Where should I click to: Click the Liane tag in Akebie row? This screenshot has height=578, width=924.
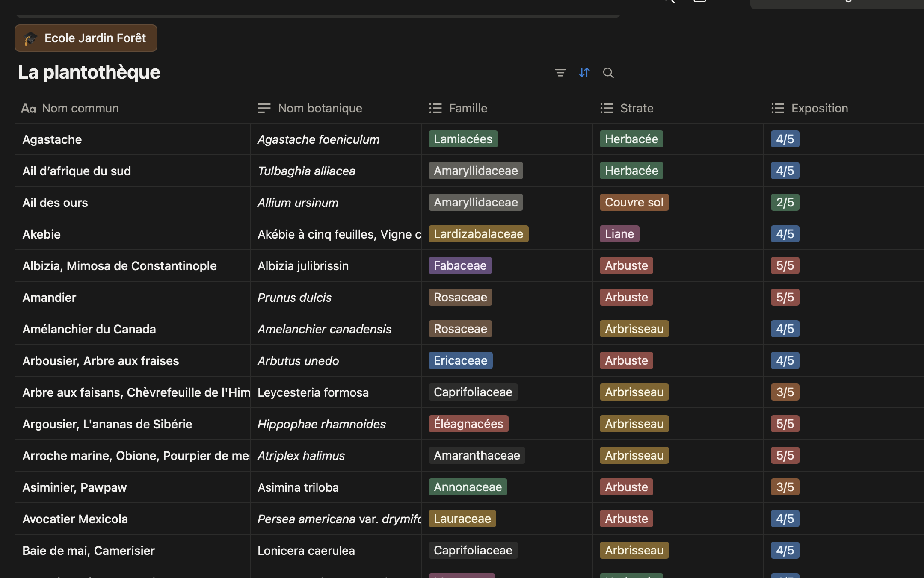tap(619, 234)
